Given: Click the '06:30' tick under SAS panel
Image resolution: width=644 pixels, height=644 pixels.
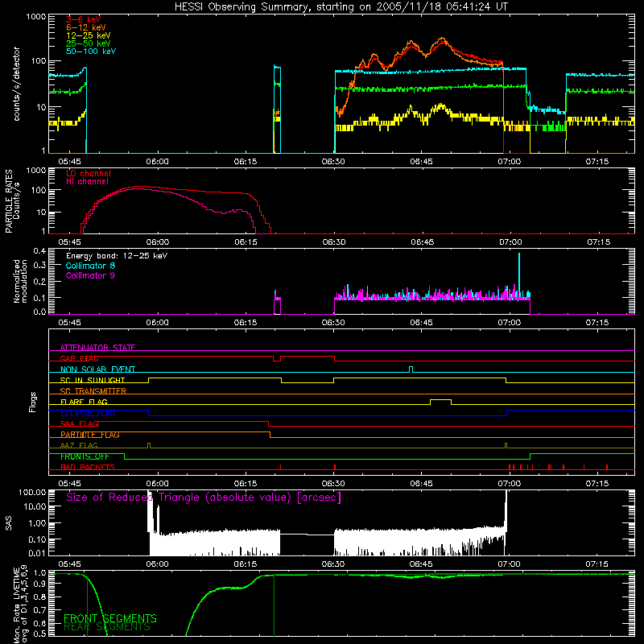Looking at the screenshot, I should [x=333, y=564].
